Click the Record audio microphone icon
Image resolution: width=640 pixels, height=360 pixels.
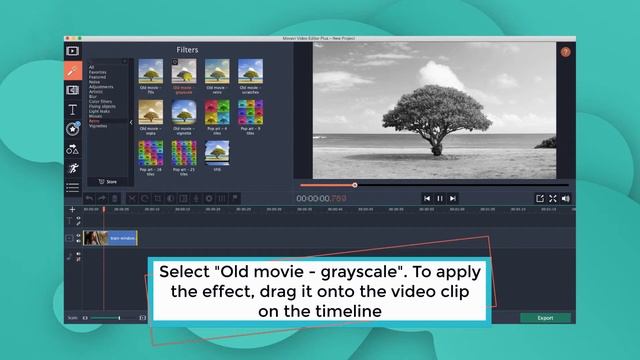196,198
